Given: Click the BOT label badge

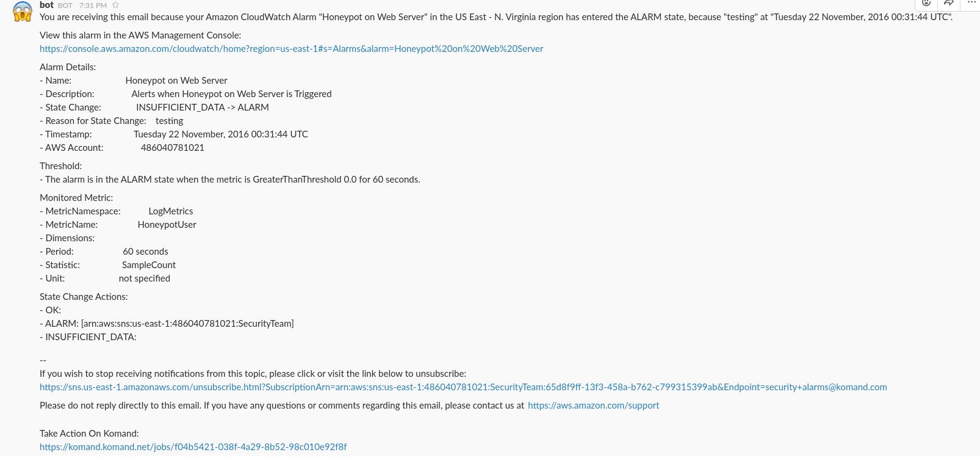Looking at the screenshot, I should 65,5.
